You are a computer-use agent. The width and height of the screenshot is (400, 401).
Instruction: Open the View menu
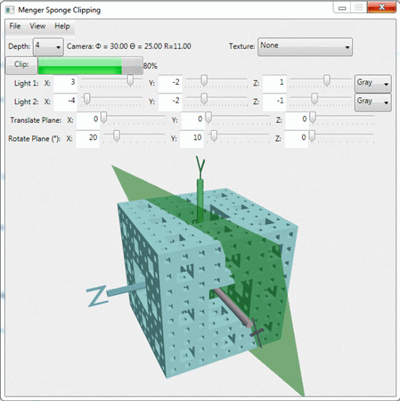[37, 26]
